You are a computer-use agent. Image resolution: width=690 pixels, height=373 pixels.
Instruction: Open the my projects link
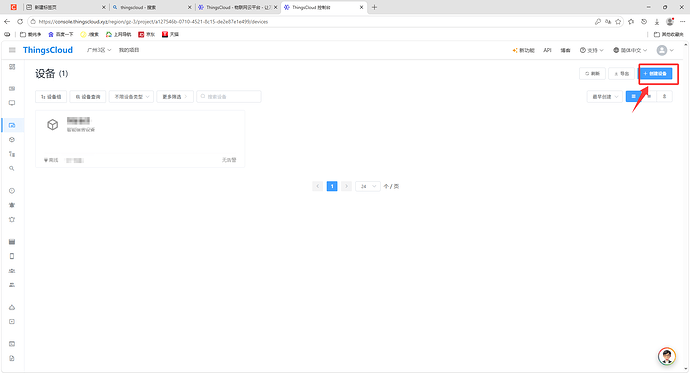(x=129, y=50)
